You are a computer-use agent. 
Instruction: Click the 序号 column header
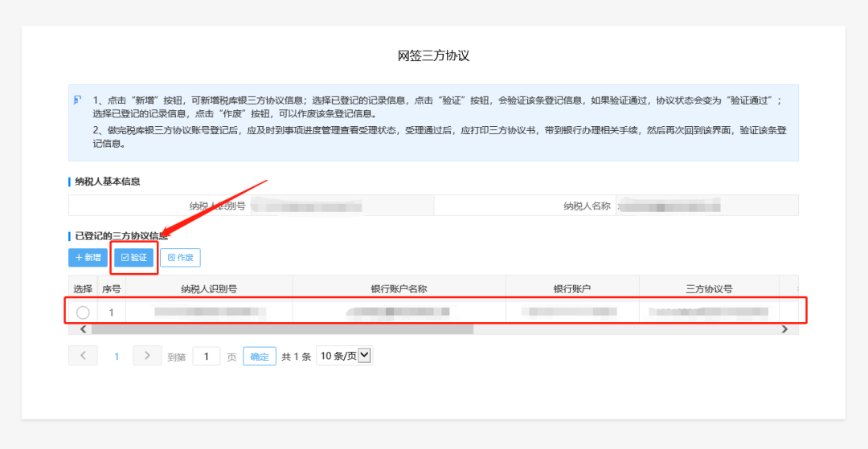[x=111, y=288]
